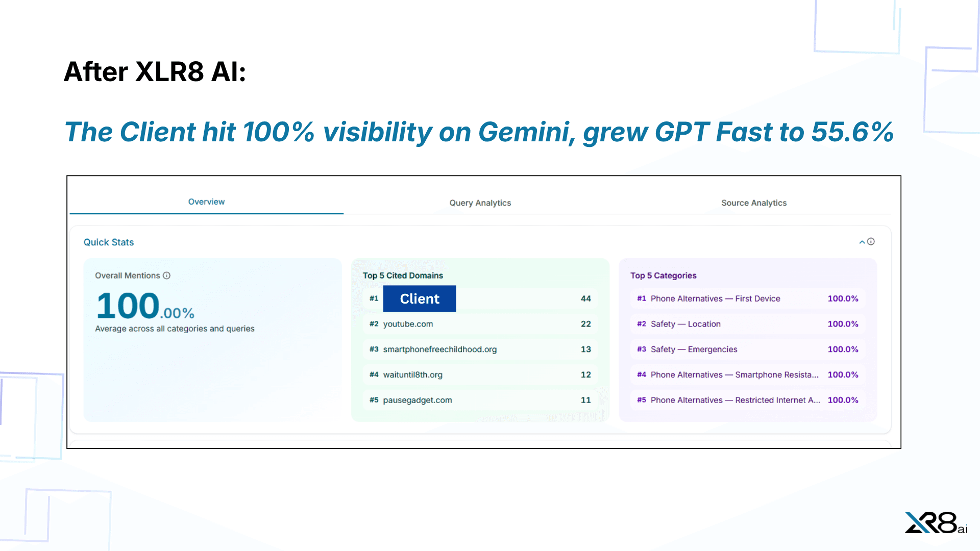Click the Top 5 Categories heading
The height and width of the screenshot is (551, 980).
coord(663,275)
